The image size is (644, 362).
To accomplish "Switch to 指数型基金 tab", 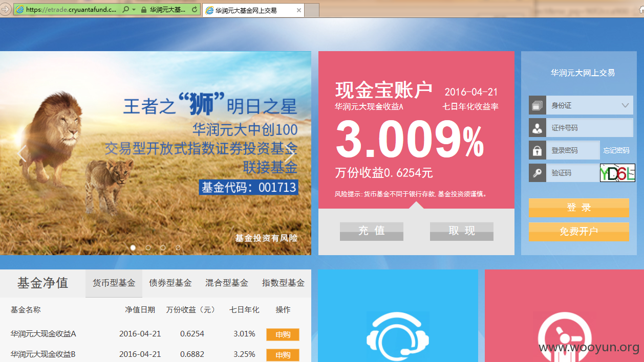I will point(283,283).
